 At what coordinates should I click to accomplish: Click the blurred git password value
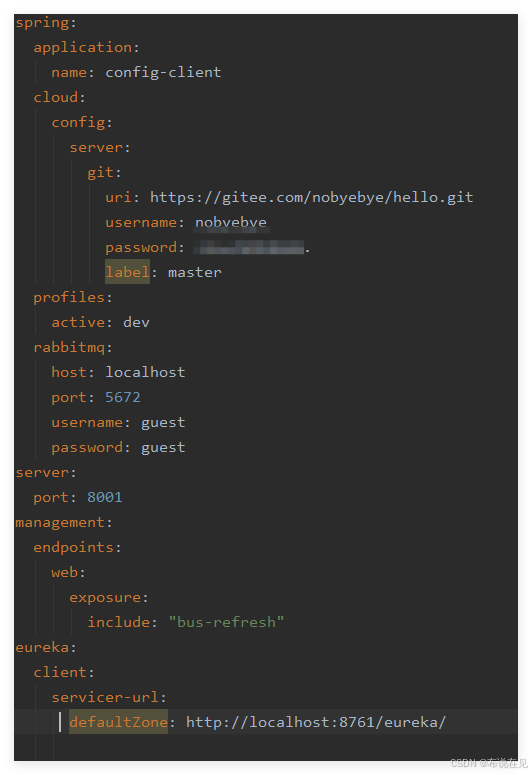tap(251, 247)
